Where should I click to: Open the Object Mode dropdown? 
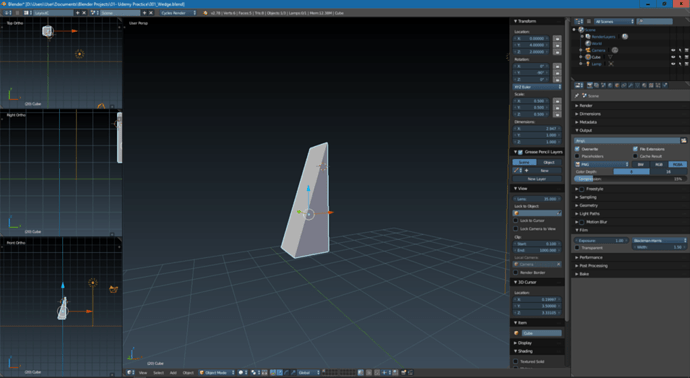click(x=217, y=373)
